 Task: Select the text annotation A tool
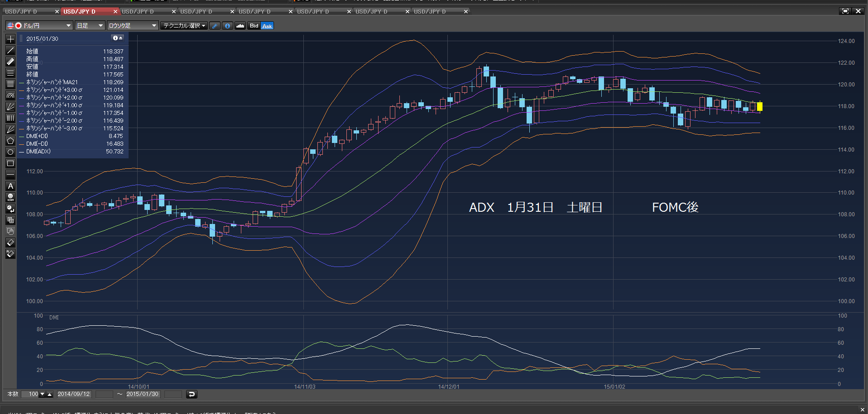[10, 186]
